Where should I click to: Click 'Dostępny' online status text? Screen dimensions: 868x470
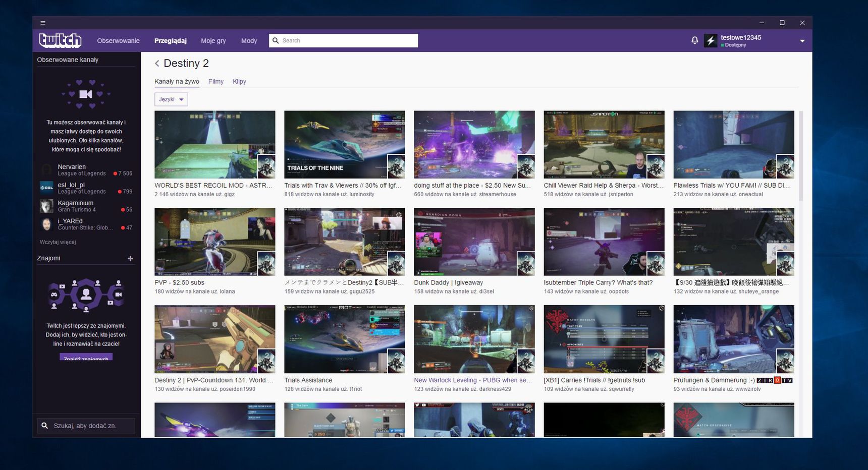click(x=735, y=45)
